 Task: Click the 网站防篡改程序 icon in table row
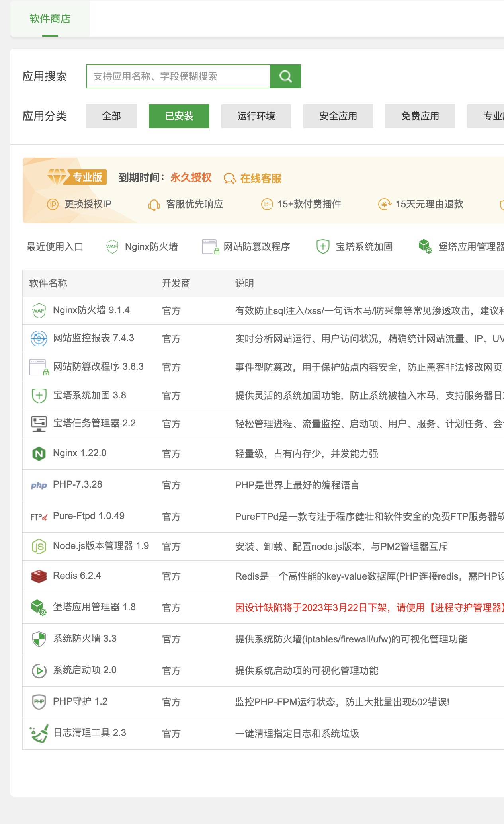pyautogui.click(x=39, y=367)
